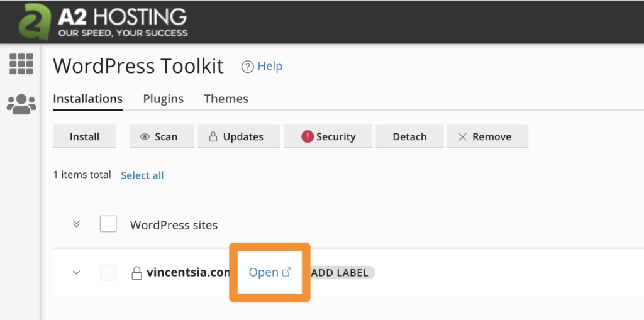Click the Install button

pos(85,136)
